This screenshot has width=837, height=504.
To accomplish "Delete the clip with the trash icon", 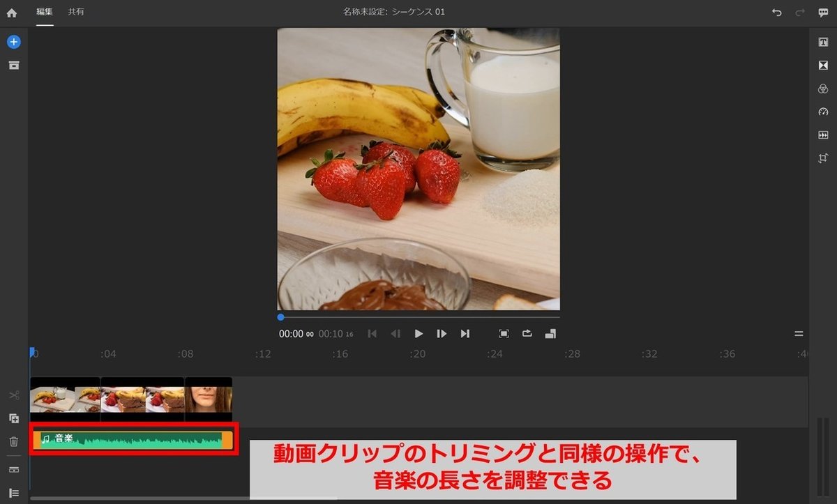I will (13, 441).
